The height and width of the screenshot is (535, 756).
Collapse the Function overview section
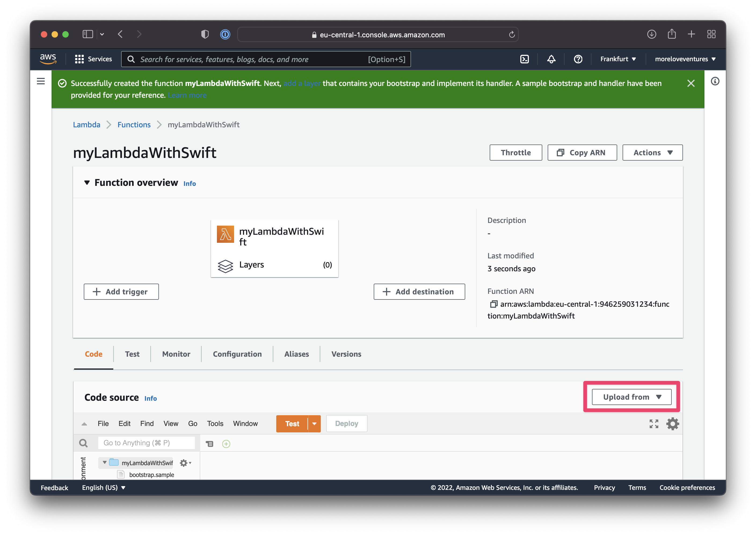click(x=87, y=183)
